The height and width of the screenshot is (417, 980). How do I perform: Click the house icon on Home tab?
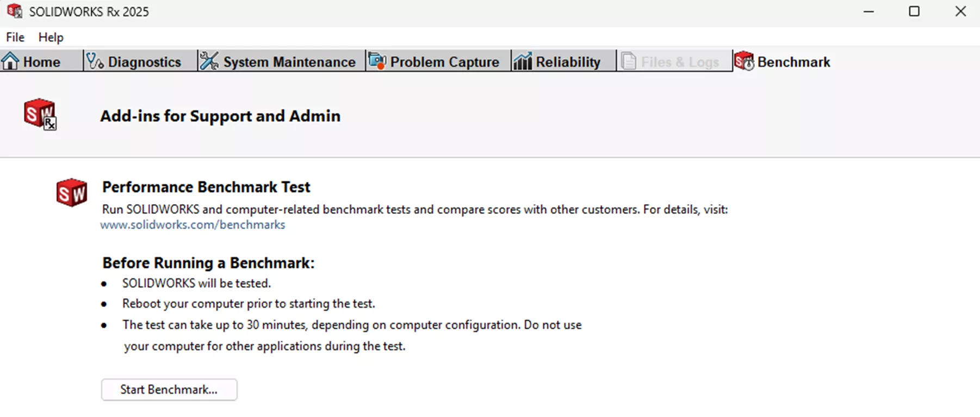[x=10, y=61]
